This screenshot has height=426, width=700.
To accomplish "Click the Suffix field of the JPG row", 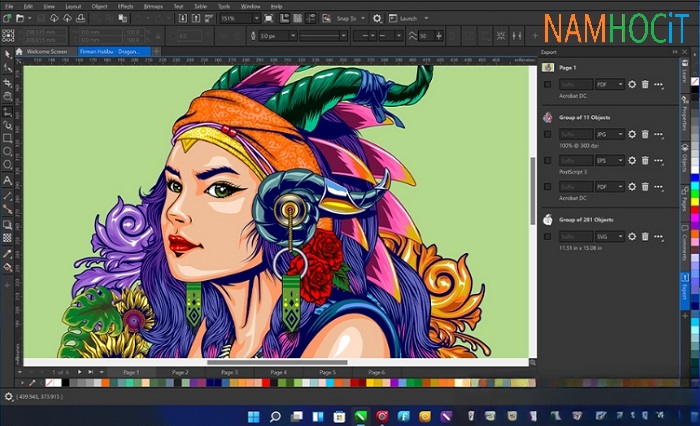I will (576, 134).
